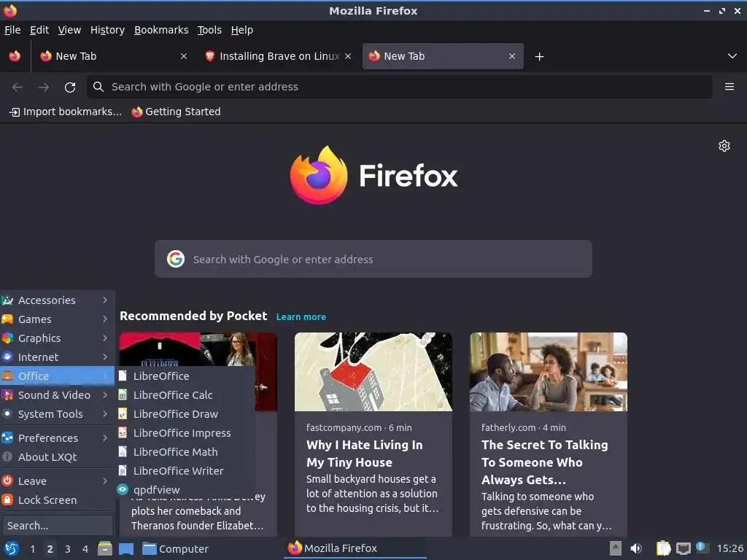Open Firefox application menu hamburger icon

[x=729, y=87]
